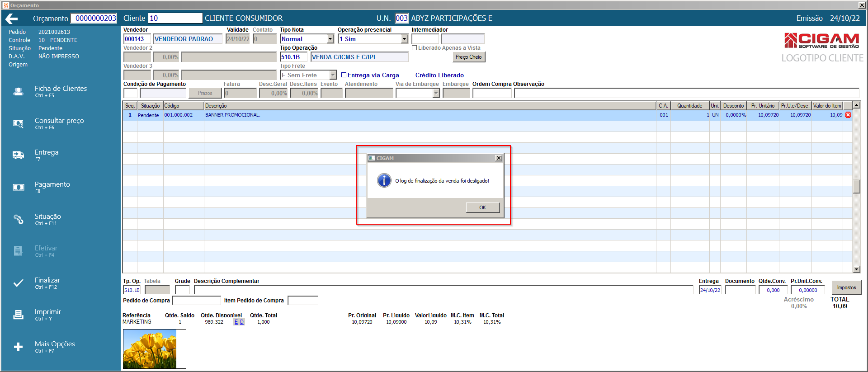Select Entrega menu item
The height and width of the screenshot is (372, 868).
click(47, 155)
